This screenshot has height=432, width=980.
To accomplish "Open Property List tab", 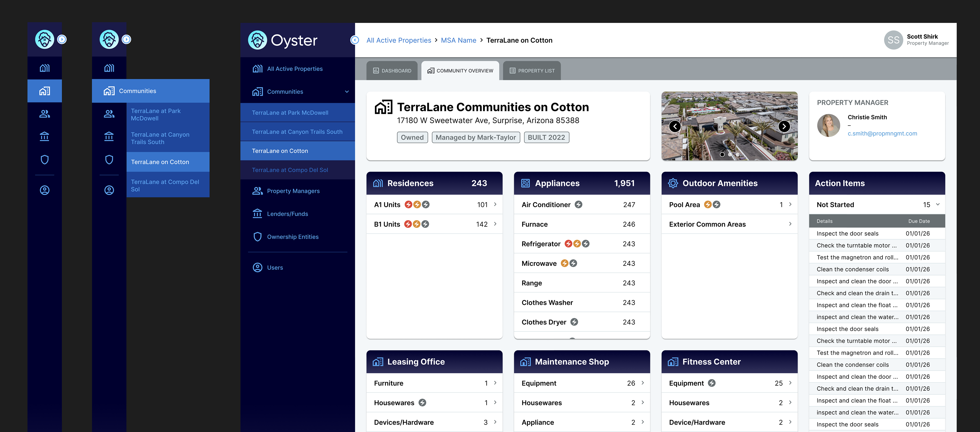I will [x=531, y=71].
